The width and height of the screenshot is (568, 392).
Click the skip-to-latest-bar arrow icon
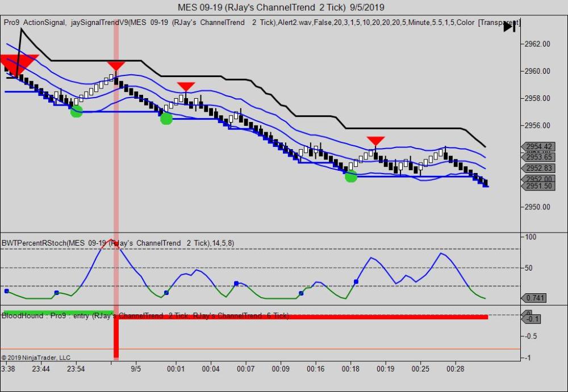tap(509, 26)
